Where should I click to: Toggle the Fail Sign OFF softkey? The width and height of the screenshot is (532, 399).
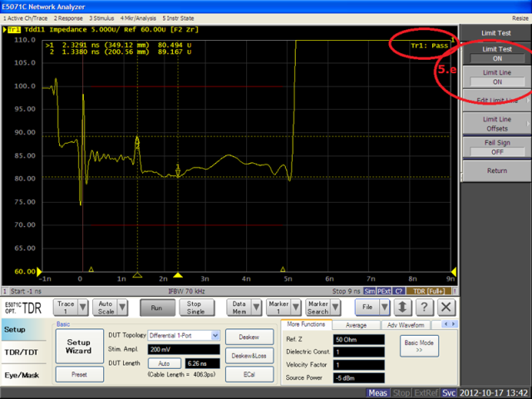497,147
